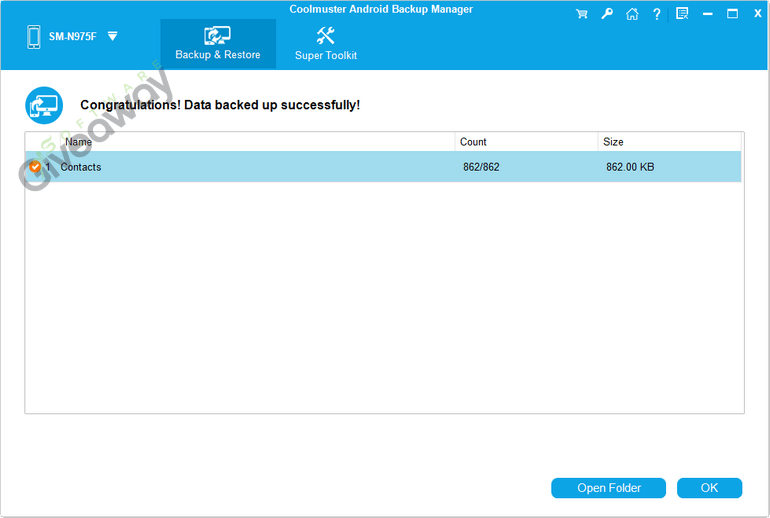The height and width of the screenshot is (518, 770).
Task: Confirm with the OK button
Action: coord(709,488)
